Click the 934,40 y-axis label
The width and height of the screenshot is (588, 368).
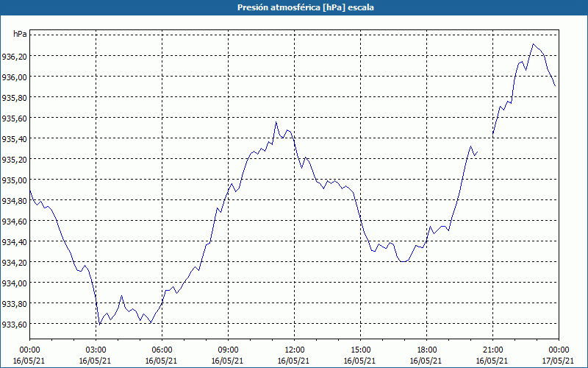tap(14, 242)
